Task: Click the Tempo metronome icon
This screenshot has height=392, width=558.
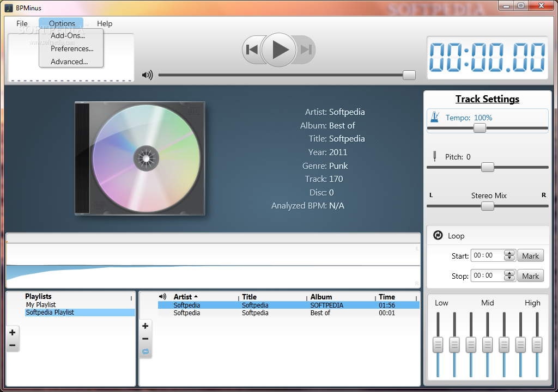Action: tap(434, 117)
